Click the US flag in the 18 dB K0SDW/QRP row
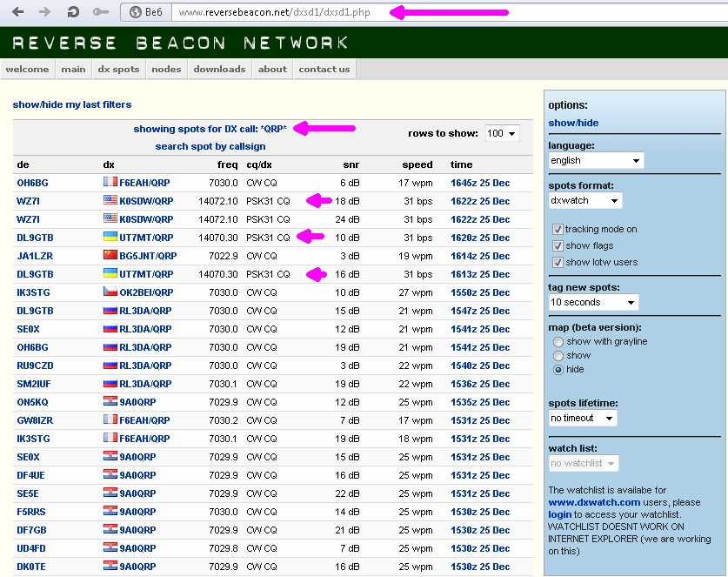 (110, 200)
